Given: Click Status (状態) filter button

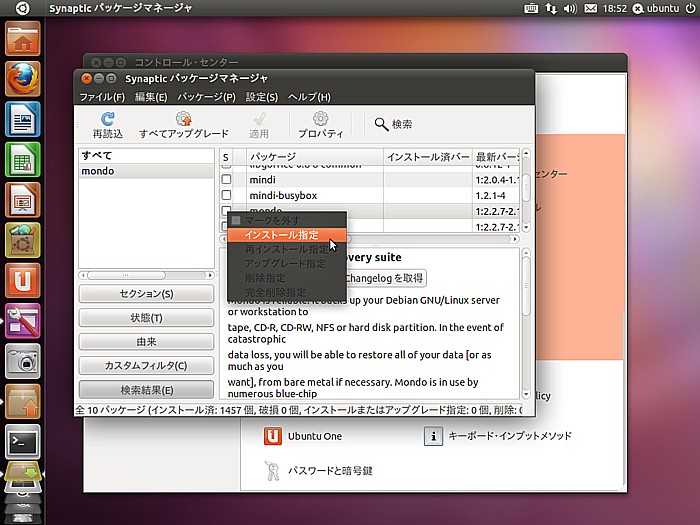Looking at the screenshot, I should point(146,317).
